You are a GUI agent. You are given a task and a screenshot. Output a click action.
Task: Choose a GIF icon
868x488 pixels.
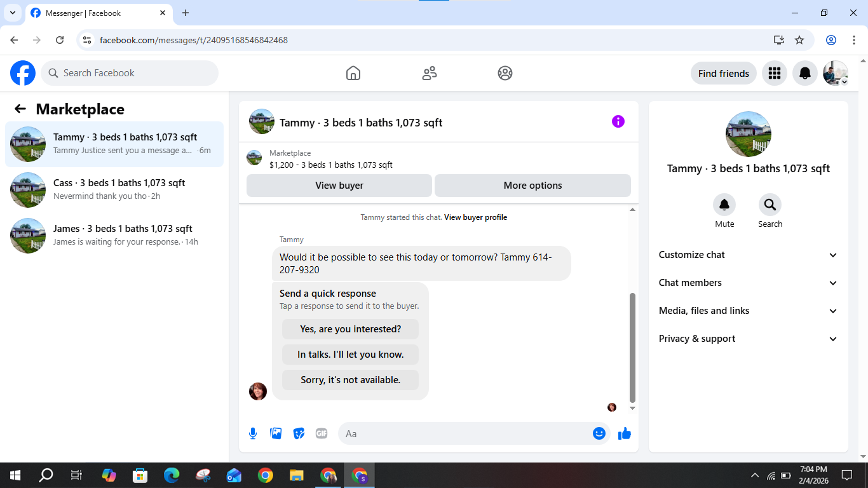click(x=322, y=433)
